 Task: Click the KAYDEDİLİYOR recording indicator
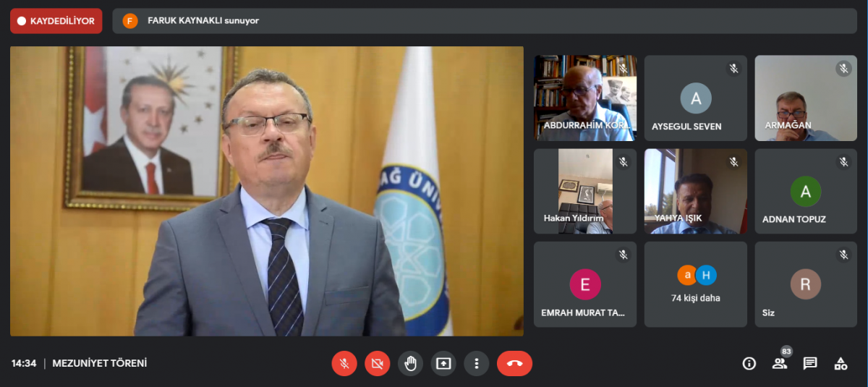(56, 21)
